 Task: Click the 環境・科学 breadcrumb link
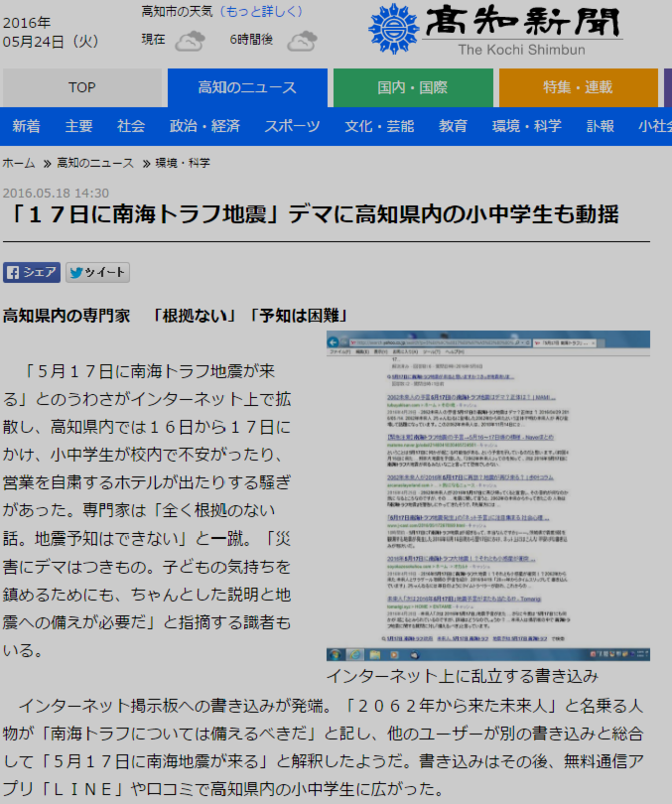pos(182,162)
